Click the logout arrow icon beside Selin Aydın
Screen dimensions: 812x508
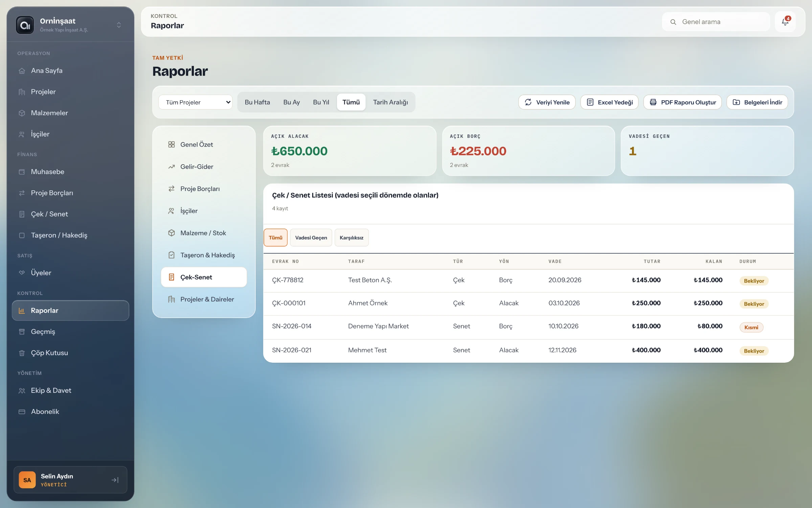115,480
